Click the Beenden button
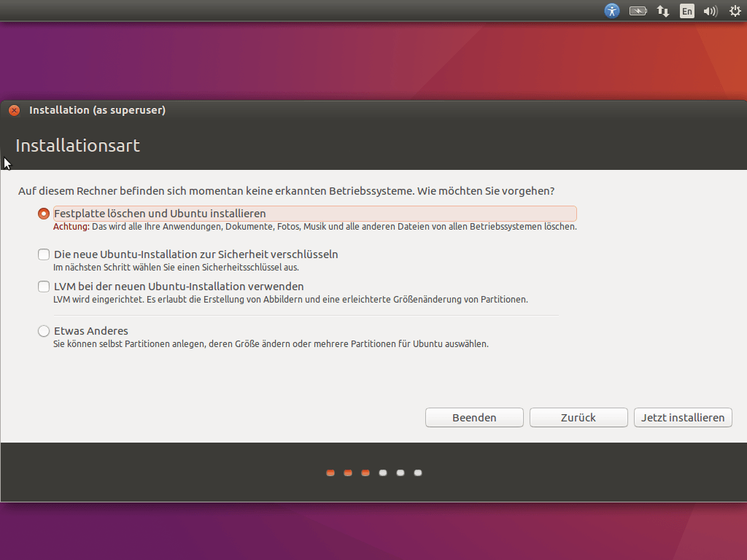The width and height of the screenshot is (747, 560). tap(474, 418)
